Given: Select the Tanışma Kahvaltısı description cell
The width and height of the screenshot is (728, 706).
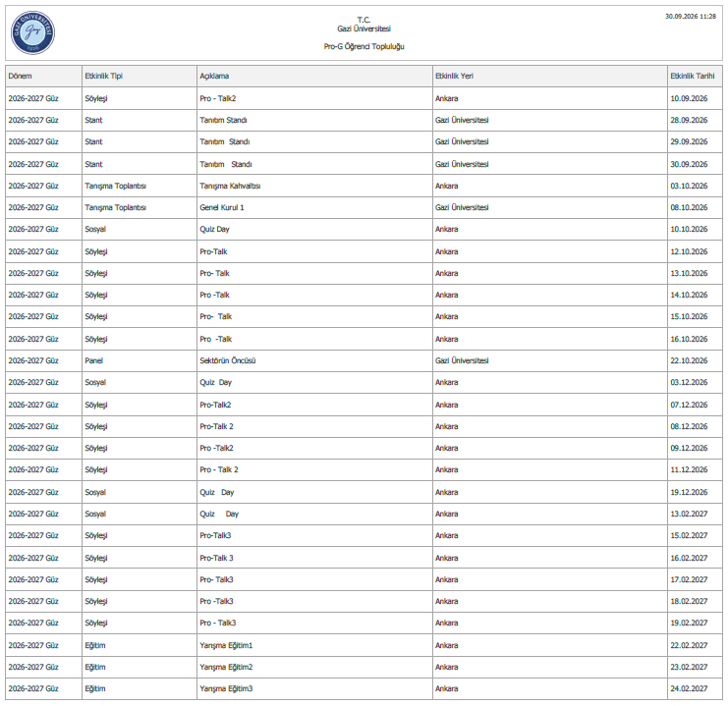Looking at the screenshot, I should [314, 186].
